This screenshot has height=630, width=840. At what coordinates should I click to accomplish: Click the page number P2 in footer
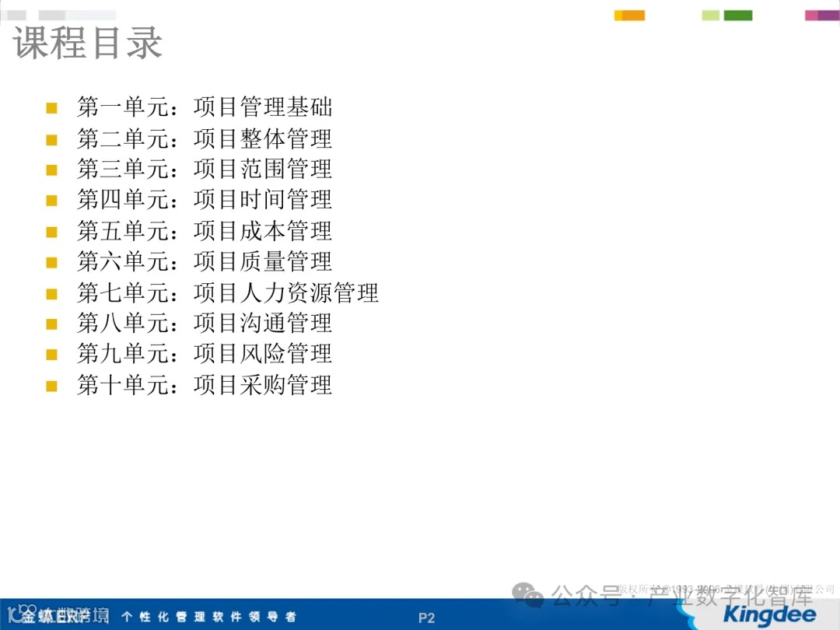[x=426, y=617]
